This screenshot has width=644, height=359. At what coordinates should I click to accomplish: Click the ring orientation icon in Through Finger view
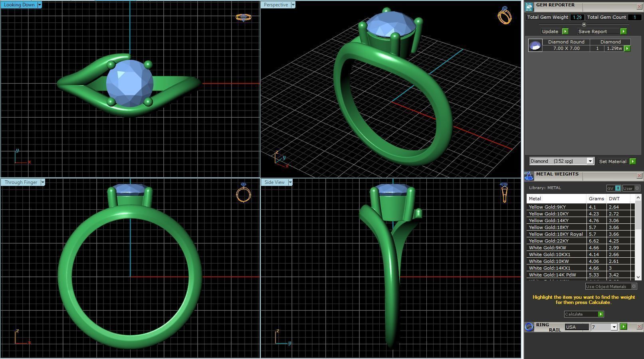(244, 193)
